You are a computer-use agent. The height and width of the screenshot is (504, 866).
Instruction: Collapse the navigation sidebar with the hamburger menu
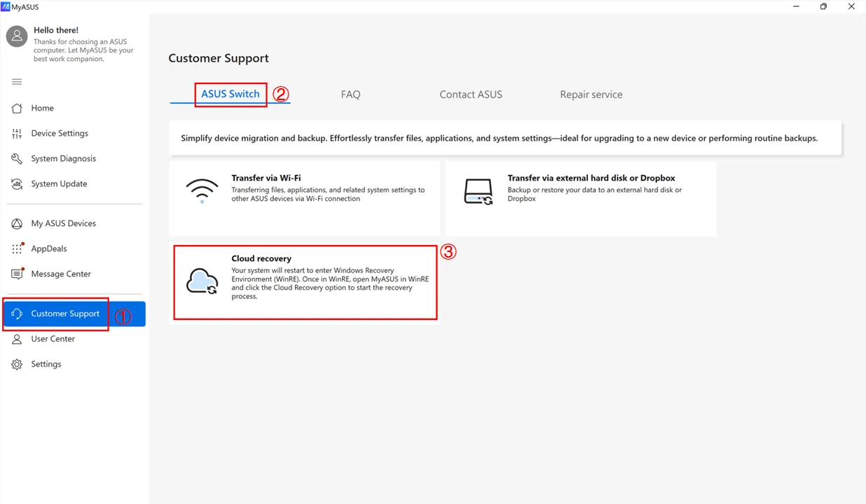[x=16, y=82]
